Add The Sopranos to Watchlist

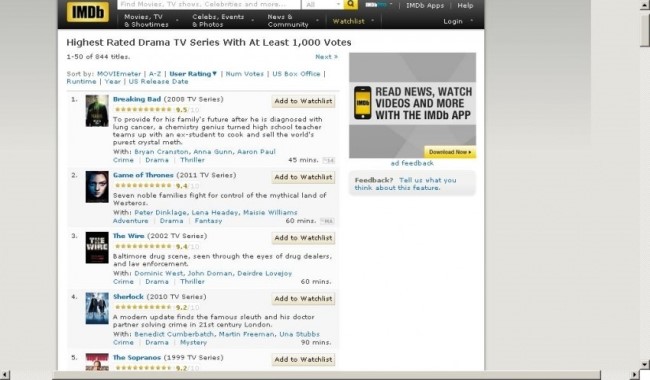pyautogui.click(x=303, y=360)
